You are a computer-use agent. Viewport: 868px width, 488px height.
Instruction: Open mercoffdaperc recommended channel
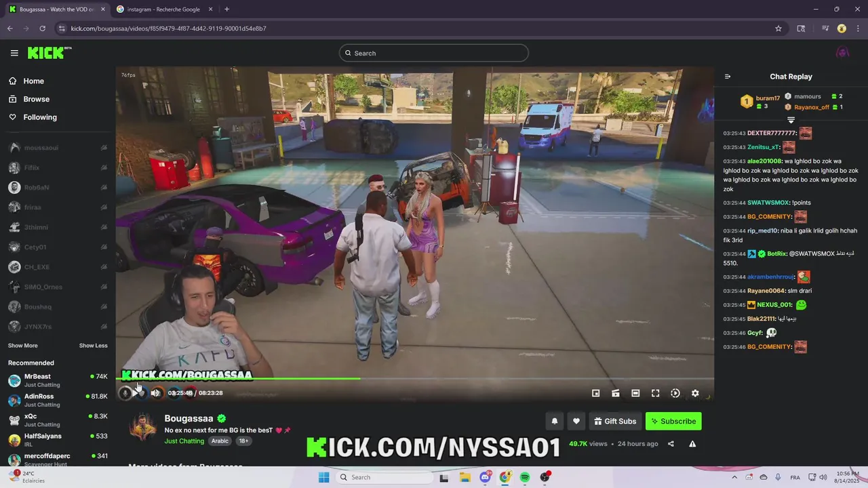tap(58, 460)
